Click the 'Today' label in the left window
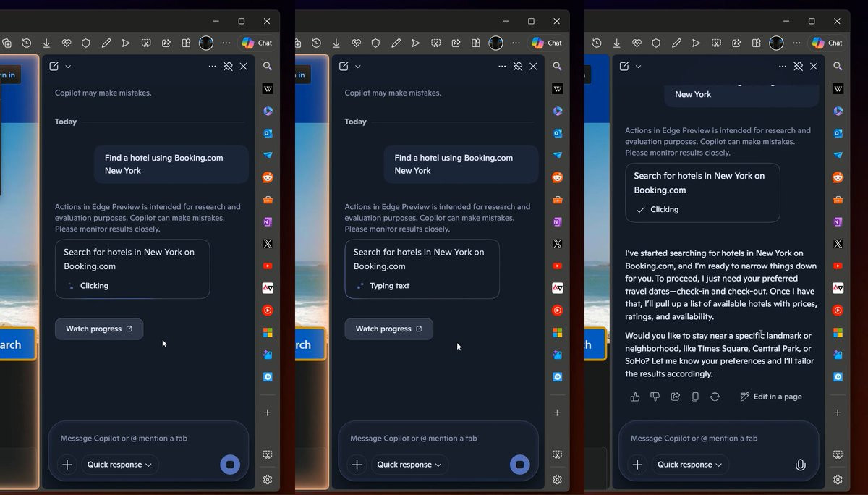Viewport: 868px width, 495px height. pos(66,122)
